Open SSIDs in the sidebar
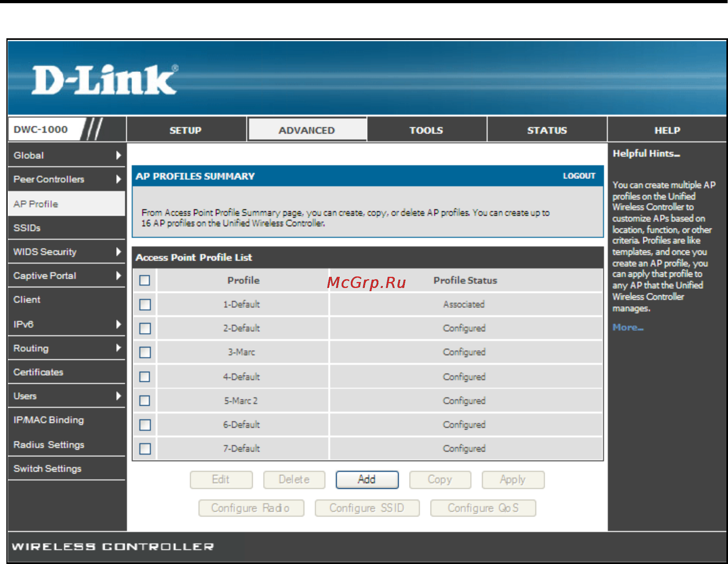This screenshot has height=564, width=728. click(x=66, y=228)
